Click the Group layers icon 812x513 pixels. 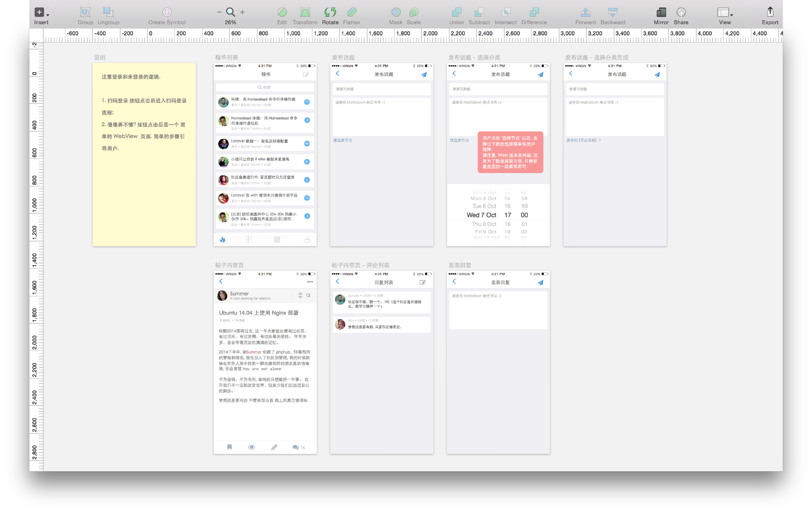[x=85, y=12]
